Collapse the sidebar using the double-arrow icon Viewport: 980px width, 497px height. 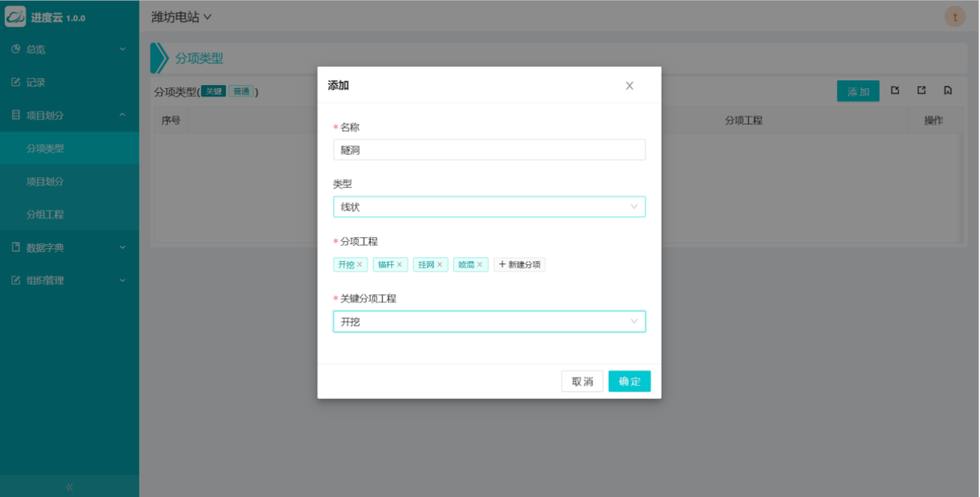tap(69, 487)
